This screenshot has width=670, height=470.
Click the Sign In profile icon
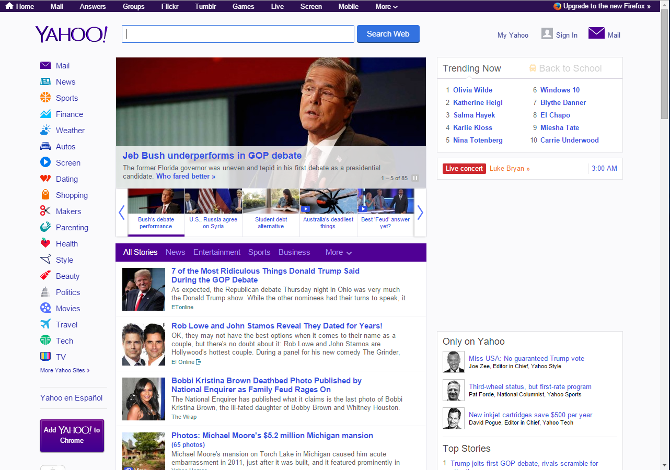(x=547, y=34)
